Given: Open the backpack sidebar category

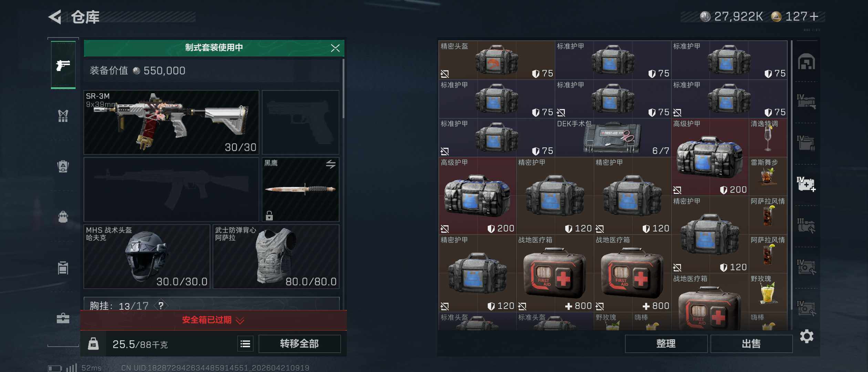Looking at the screenshot, I should click(63, 217).
